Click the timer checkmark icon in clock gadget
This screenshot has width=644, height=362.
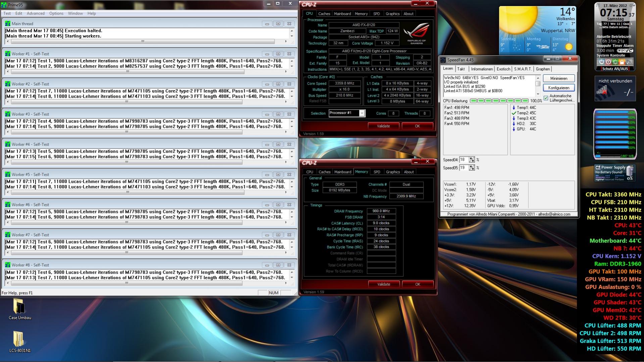pyautogui.click(x=627, y=51)
